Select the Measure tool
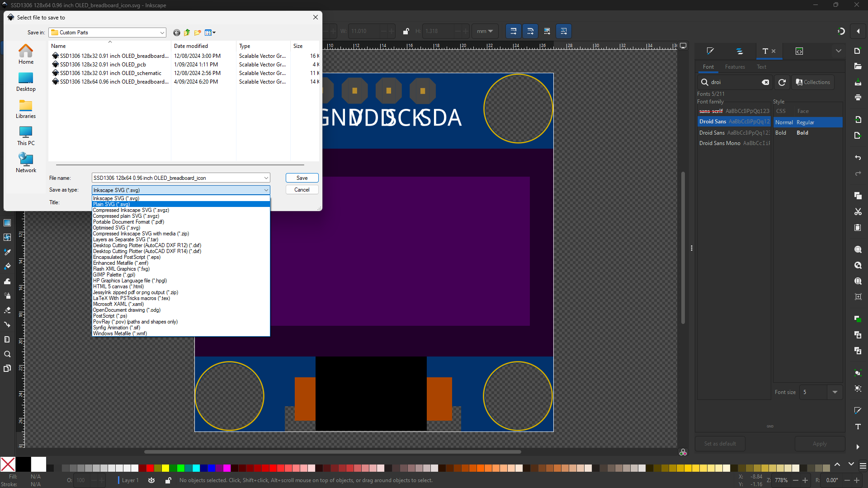This screenshot has width=868, height=488. tap(7, 339)
